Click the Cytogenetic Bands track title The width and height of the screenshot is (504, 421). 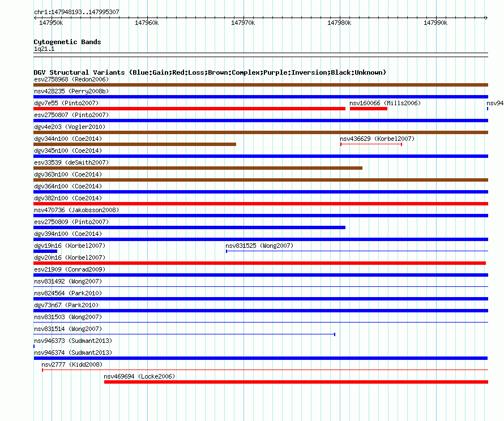tap(67, 42)
